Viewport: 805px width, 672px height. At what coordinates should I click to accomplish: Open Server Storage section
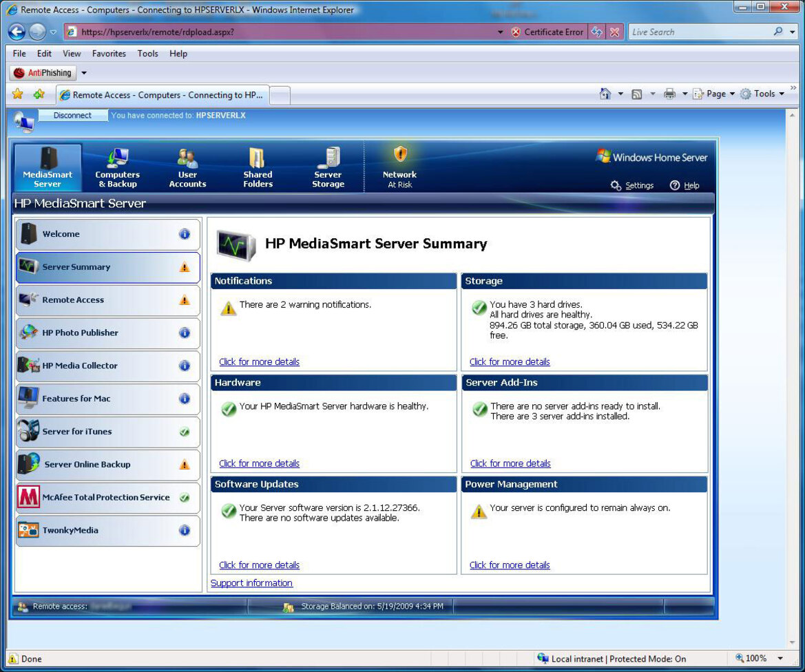pos(328,167)
